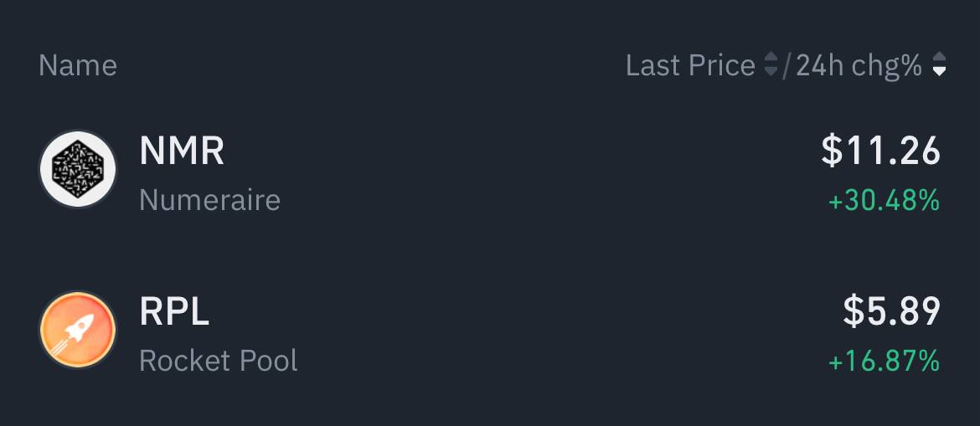Click the slash separator between price headers
This screenshot has height=426, width=980.
pos(787,65)
